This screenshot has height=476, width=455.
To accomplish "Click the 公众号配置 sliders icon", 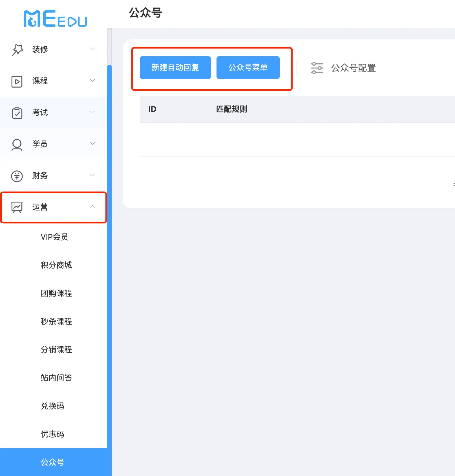I will click(x=317, y=68).
